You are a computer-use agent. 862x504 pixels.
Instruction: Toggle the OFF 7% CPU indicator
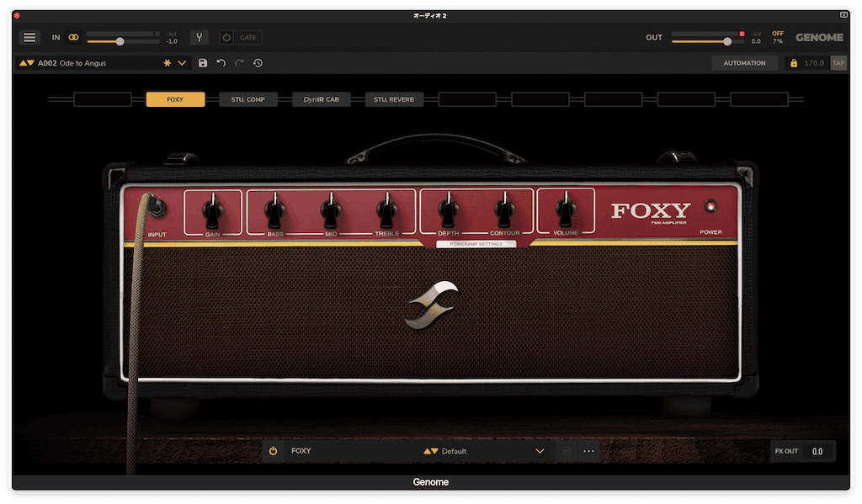point(778,37)
